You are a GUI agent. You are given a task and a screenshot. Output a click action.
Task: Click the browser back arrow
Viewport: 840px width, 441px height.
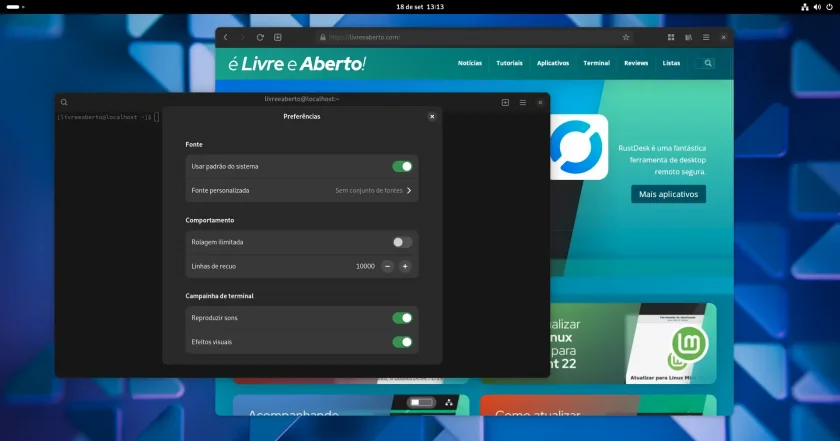[226, 38]
